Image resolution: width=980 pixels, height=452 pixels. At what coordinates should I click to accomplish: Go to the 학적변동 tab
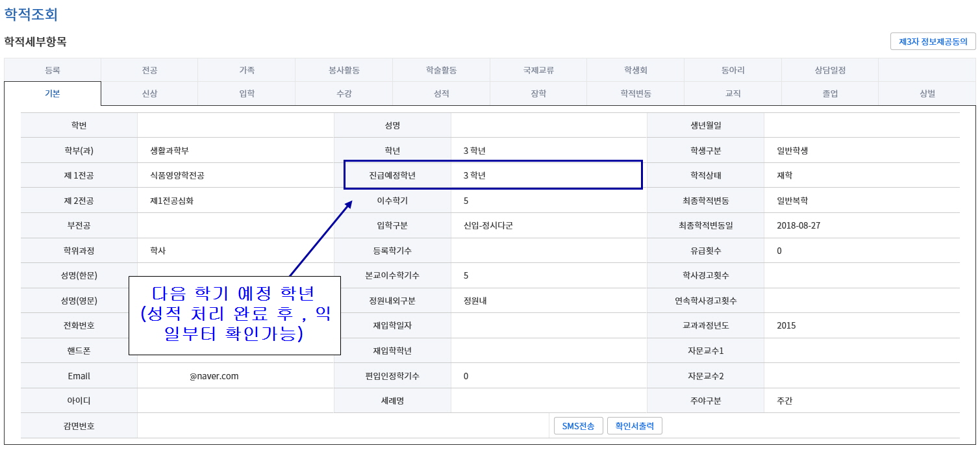(636, 94)
